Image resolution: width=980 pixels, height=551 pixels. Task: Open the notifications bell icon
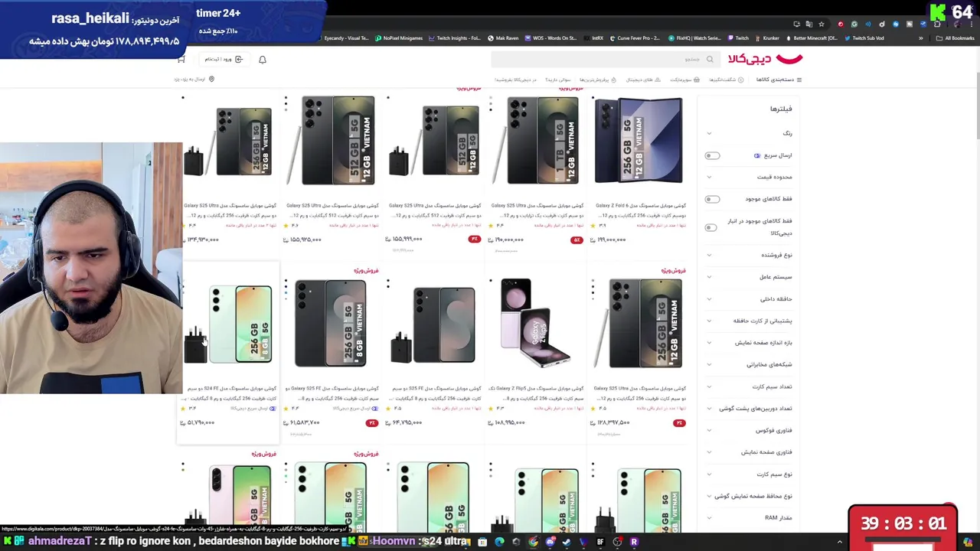tap(263, 59)
